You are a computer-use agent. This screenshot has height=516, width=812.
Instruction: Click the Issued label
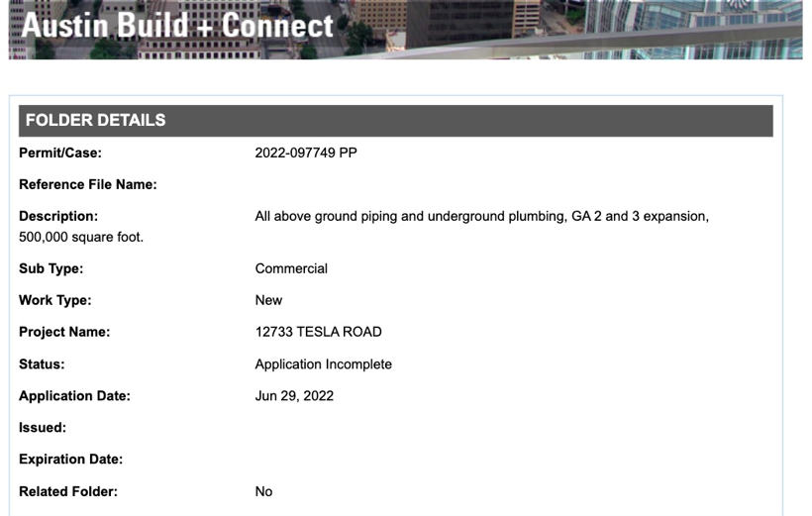(x=43, y=428)
